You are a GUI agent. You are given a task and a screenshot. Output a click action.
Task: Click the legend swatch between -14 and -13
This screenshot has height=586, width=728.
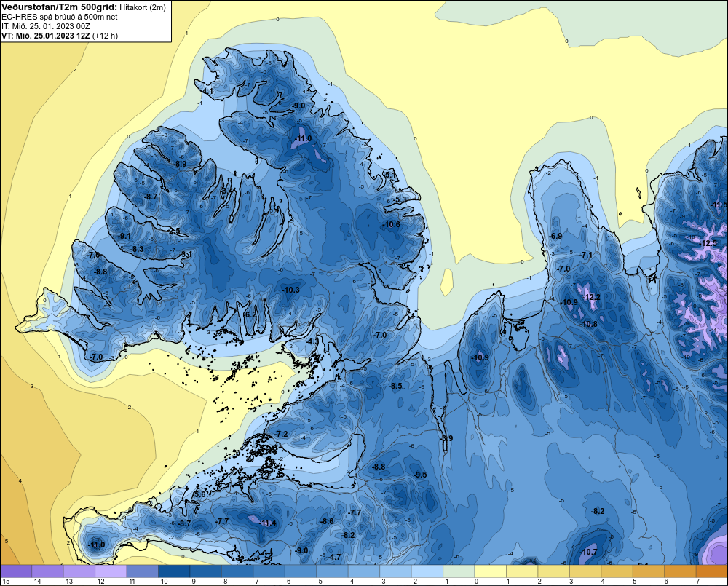tap(48, 571)
